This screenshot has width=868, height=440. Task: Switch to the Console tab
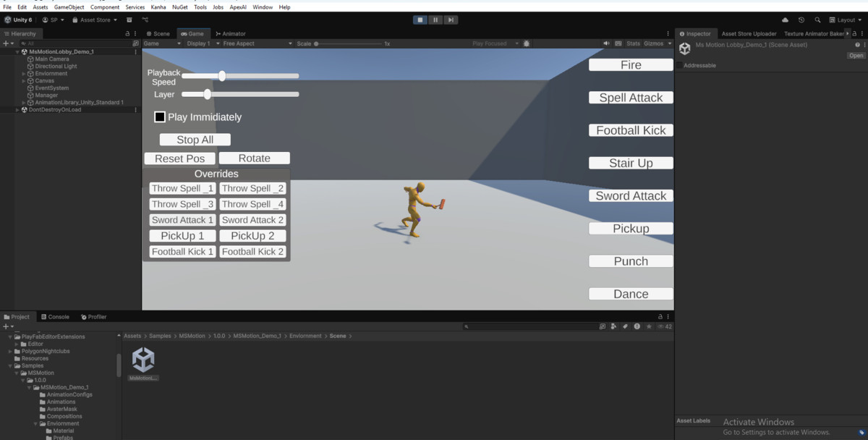[55, 317]
